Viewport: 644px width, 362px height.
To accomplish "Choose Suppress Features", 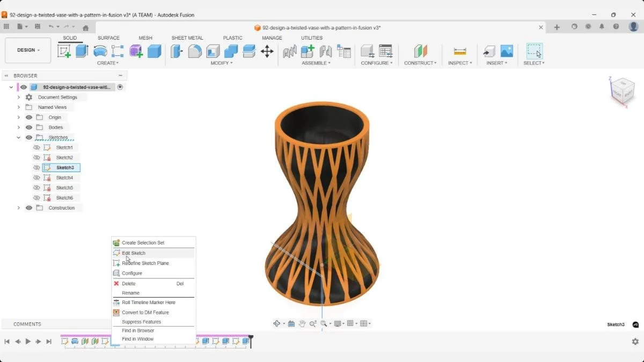I will [153, 322].
